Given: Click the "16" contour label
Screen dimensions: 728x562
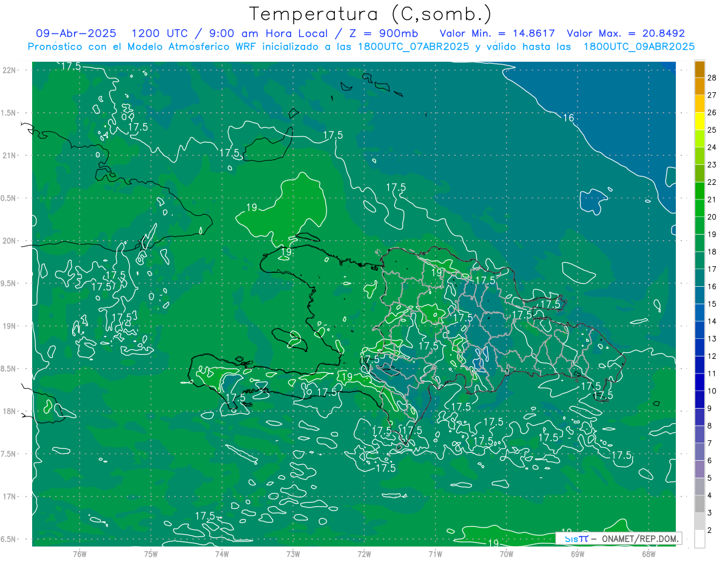Looking at the screenshot, I should coord(568,118).
